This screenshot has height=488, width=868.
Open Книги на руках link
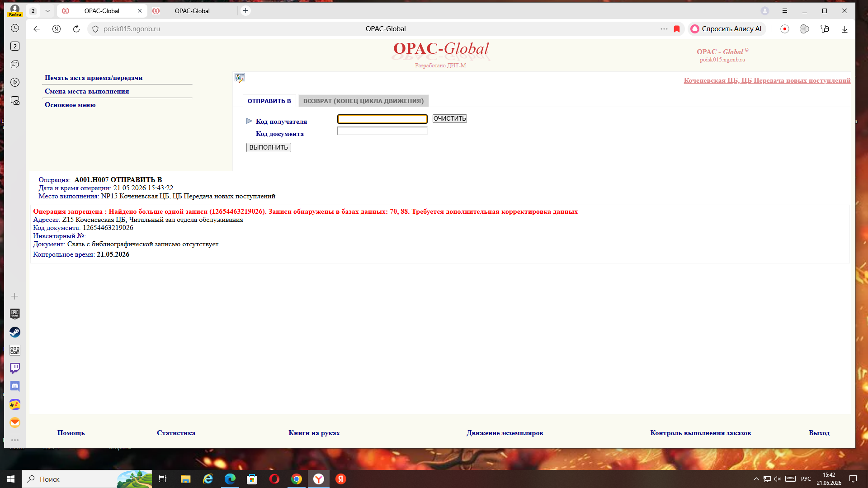pos(314,433)
